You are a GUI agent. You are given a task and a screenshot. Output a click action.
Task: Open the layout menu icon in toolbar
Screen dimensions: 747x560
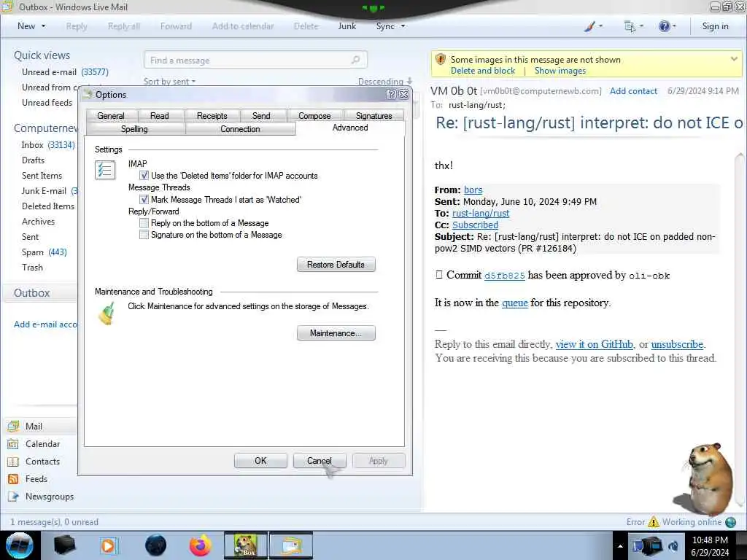pos(630,27)
